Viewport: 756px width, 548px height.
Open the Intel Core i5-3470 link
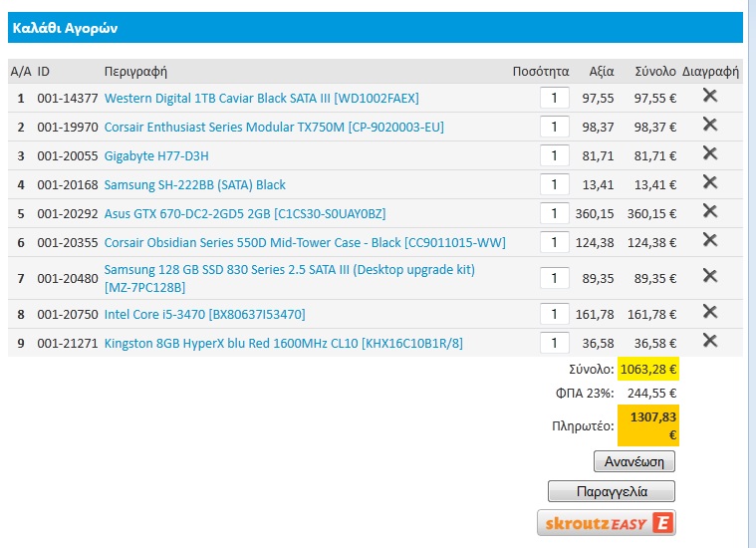[204, 315]
